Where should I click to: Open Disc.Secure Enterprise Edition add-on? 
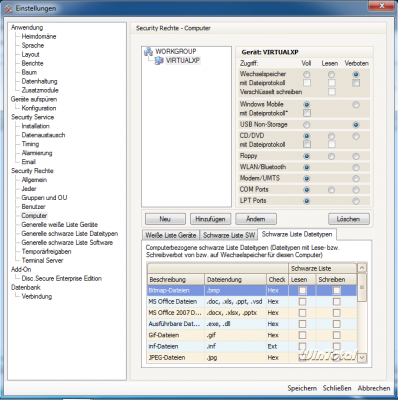(62, 279)
